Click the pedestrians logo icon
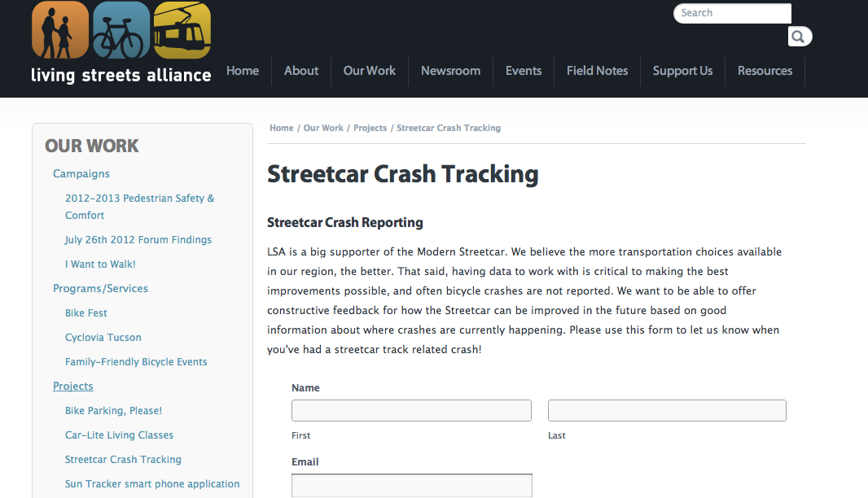This screenshot has width=868, height=498. coord(59,30)
